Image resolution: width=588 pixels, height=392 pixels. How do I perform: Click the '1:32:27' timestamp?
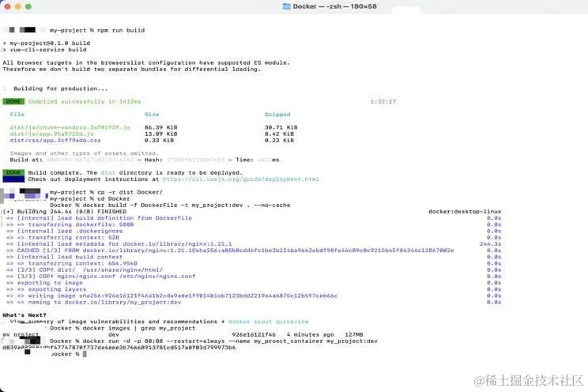pos(383,101)
